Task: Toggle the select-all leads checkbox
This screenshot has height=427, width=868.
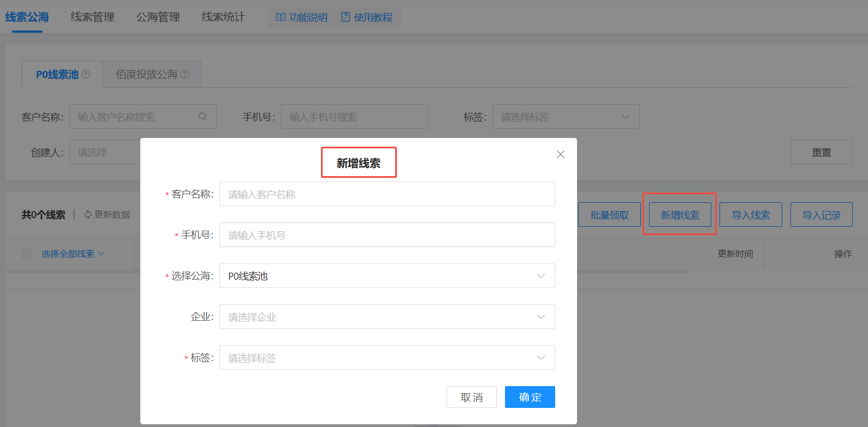Action: point(26,254)
